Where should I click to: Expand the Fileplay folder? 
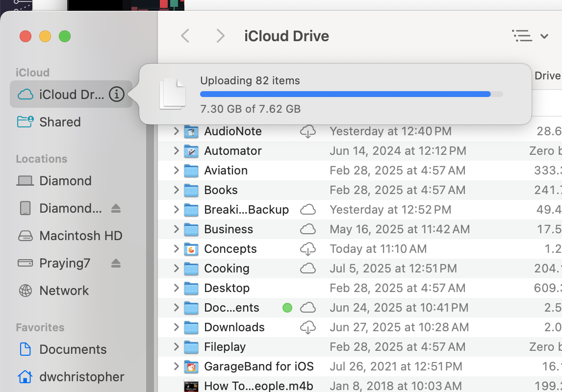(x=176, y=346)
